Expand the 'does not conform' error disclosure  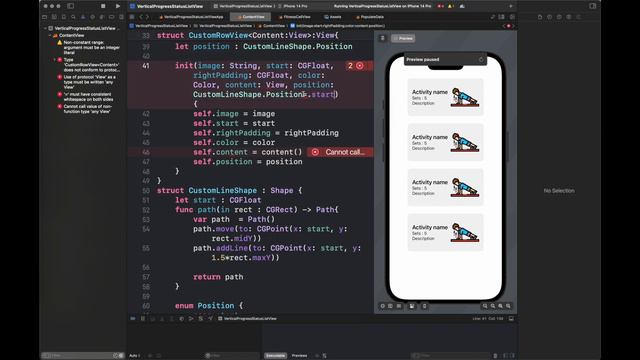click(x=55, y=60)
